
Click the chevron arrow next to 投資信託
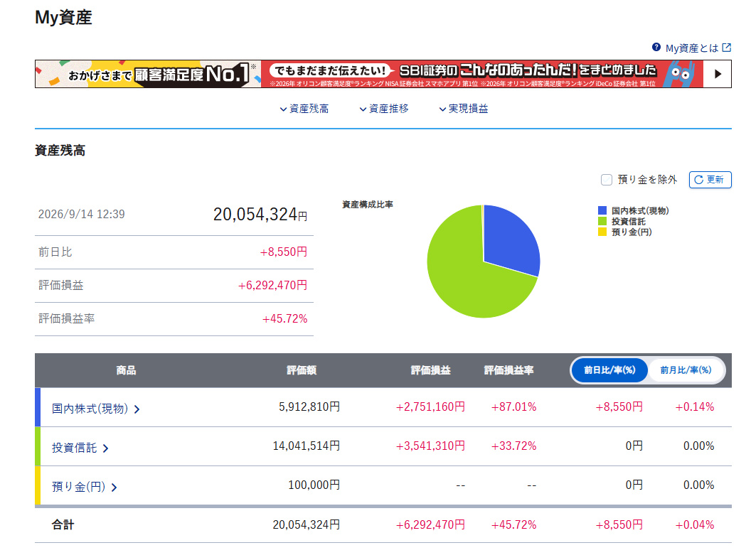coord(106,448)
